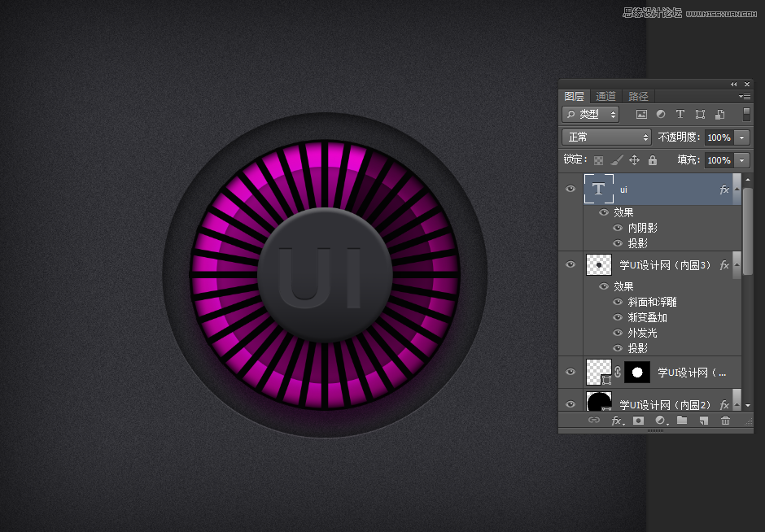Hide the 外发光 effect
Screen dimensions: 765x532
[x=618, y=333]
